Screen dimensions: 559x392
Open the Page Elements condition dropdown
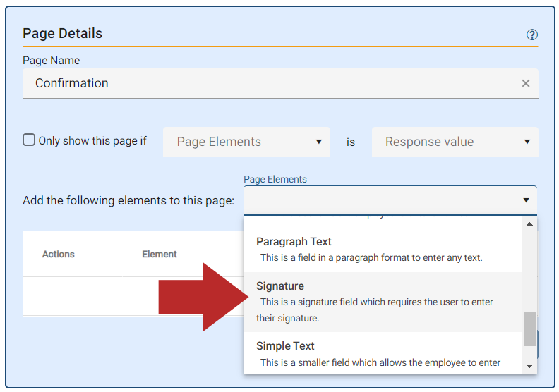click(246, 142)
